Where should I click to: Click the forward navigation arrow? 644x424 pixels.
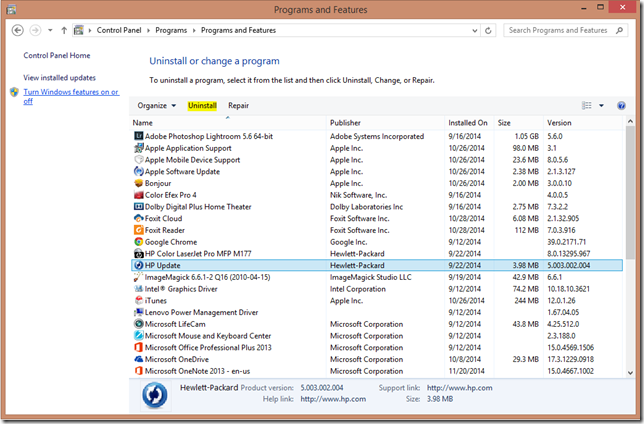point(35,30)
